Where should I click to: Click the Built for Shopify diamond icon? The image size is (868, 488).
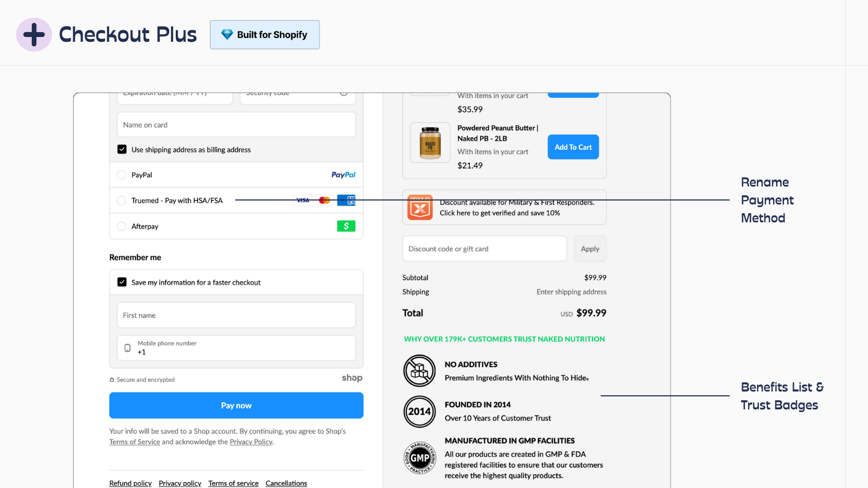point(227,35)
